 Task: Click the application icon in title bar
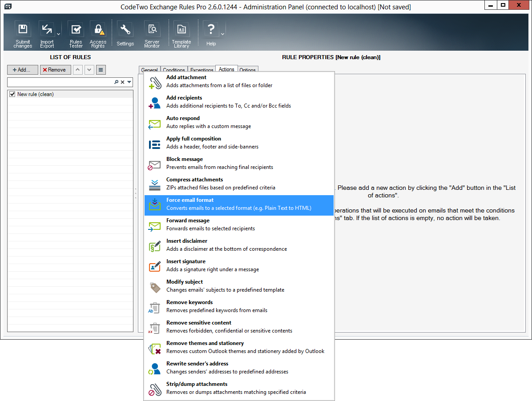(8, 6)
